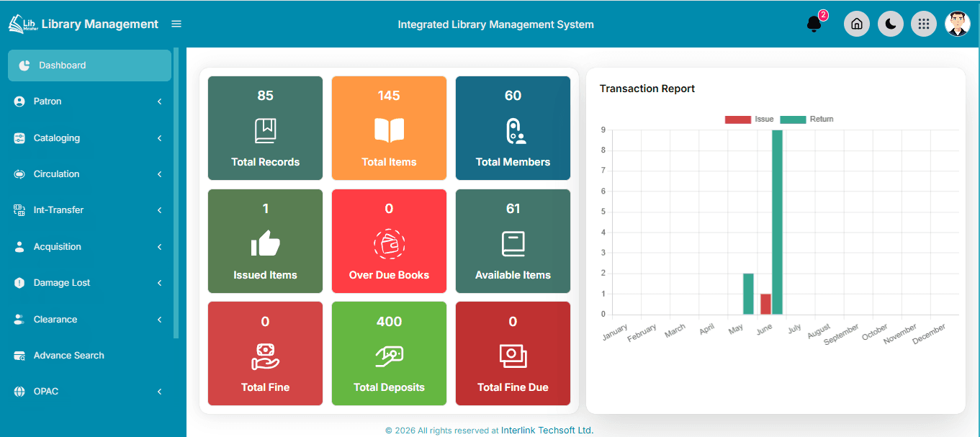Expand the Acquisition chevron arrow
Viewport: 980px width, 437px height.
[159, 247]
